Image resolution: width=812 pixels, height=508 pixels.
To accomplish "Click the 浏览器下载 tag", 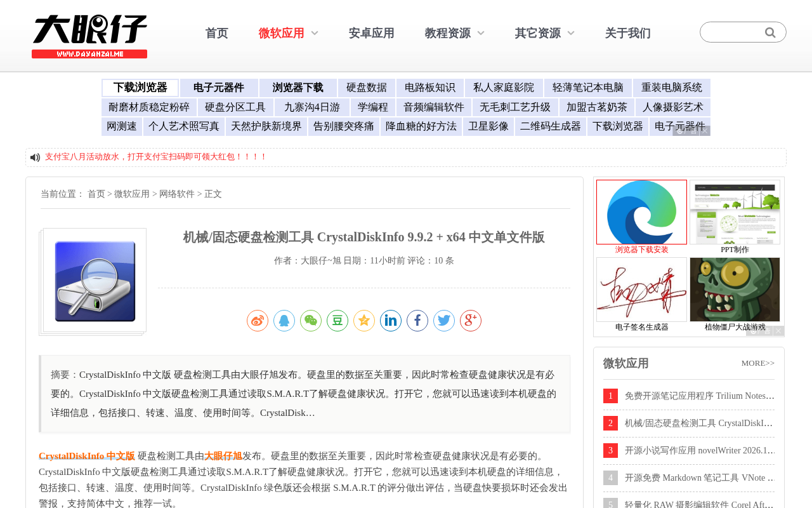I will [x=298, y=88].
